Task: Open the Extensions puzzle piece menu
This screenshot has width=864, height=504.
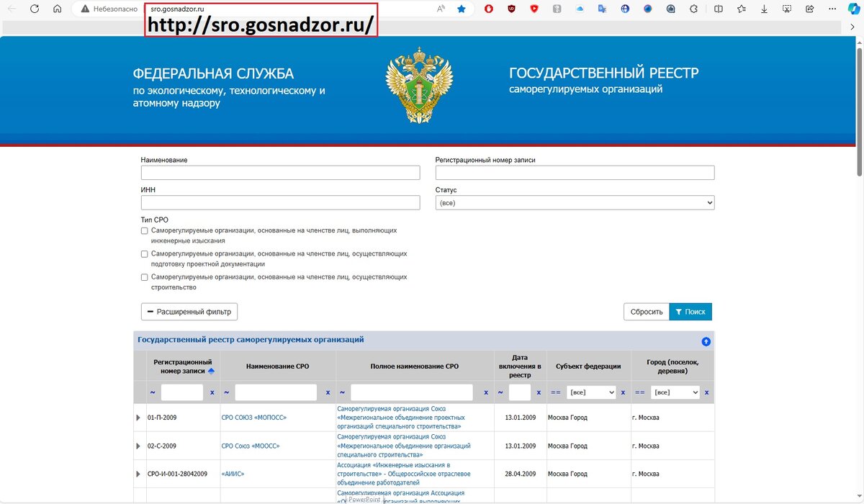Action: click(x=693, y=9)
